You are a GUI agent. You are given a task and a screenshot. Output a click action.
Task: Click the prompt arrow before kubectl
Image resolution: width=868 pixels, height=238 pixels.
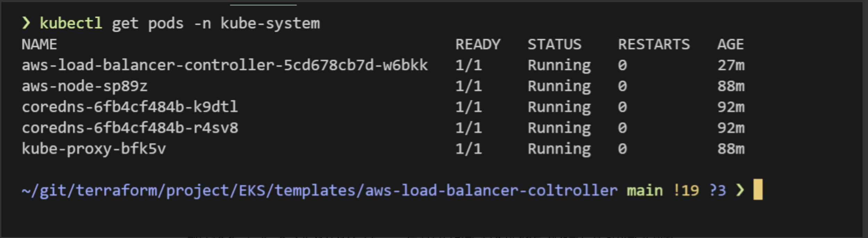(x=26, y=23)
